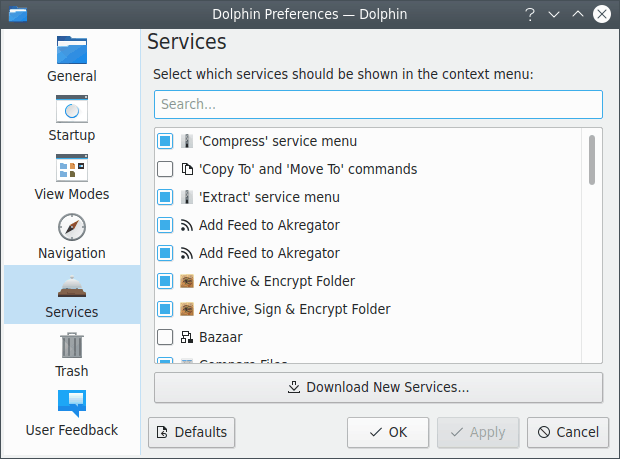Open the Trash bin icon
The height and width of the screenshot is (459, 620).
72,345
